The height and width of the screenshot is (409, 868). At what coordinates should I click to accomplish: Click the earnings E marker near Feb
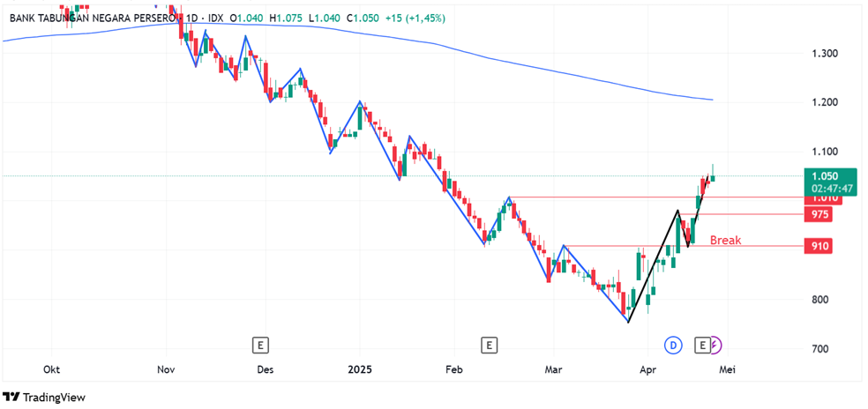click(490, 346)
